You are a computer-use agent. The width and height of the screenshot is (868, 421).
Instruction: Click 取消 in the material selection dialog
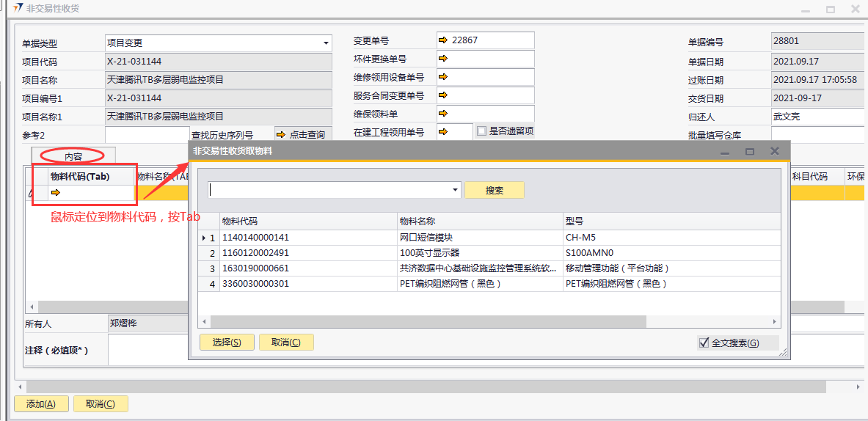[285, 343]
